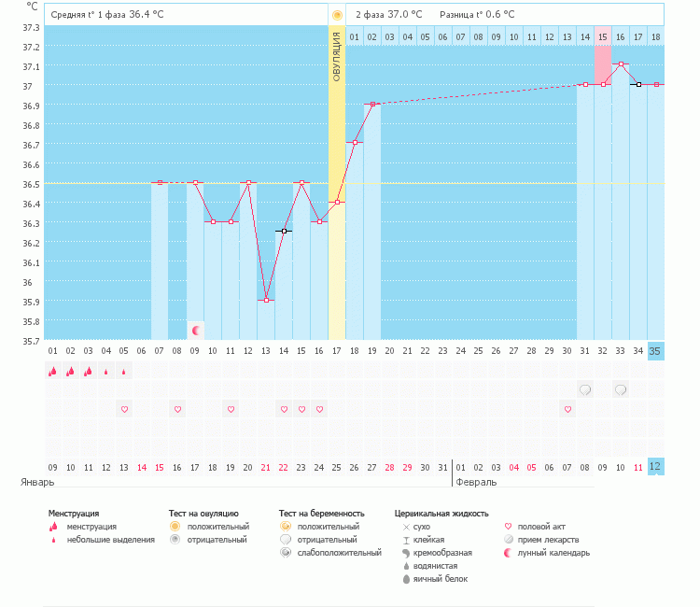Image resolution: width=700 pixels, height=607 pixels.
Task: Click the vertical ОВУЛЯЦИЯ column label
Action: point(336,56)
